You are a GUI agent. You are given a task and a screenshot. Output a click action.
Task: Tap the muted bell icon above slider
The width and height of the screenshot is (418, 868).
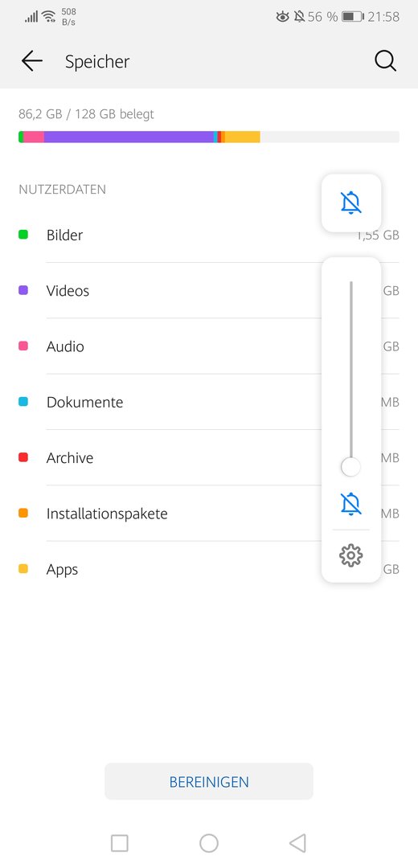click(x=351, y=203)
